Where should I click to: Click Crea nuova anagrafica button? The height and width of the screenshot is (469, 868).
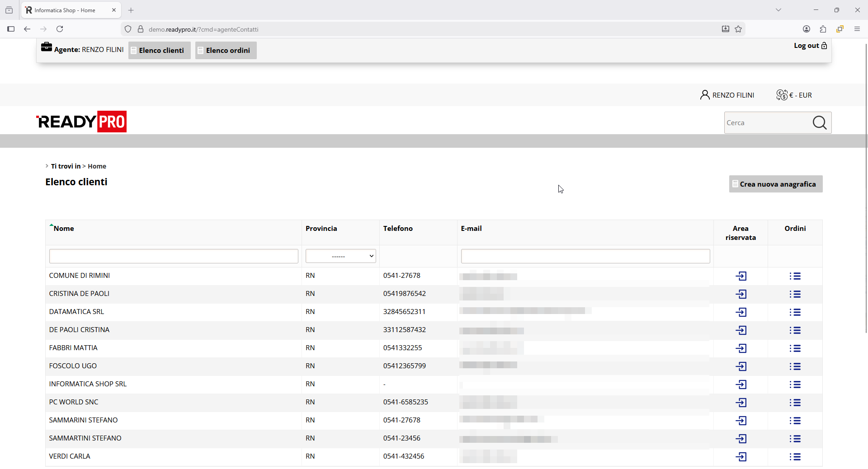776,184
